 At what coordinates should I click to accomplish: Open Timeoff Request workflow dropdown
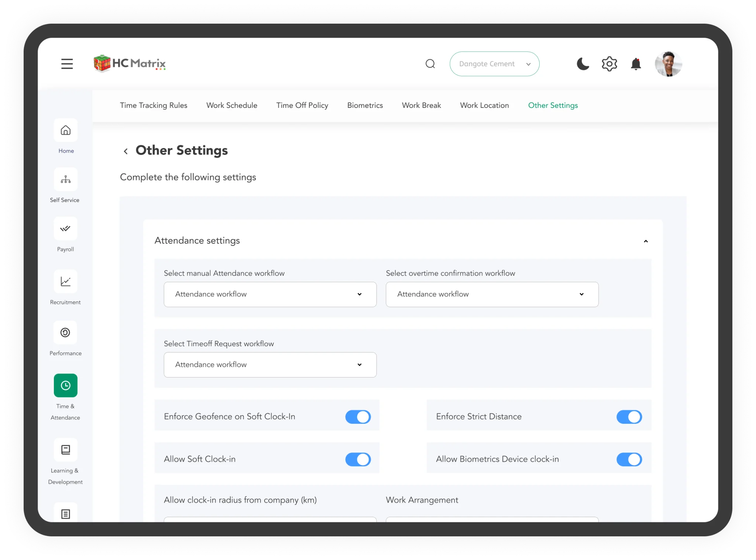click(x=270, y=365)
